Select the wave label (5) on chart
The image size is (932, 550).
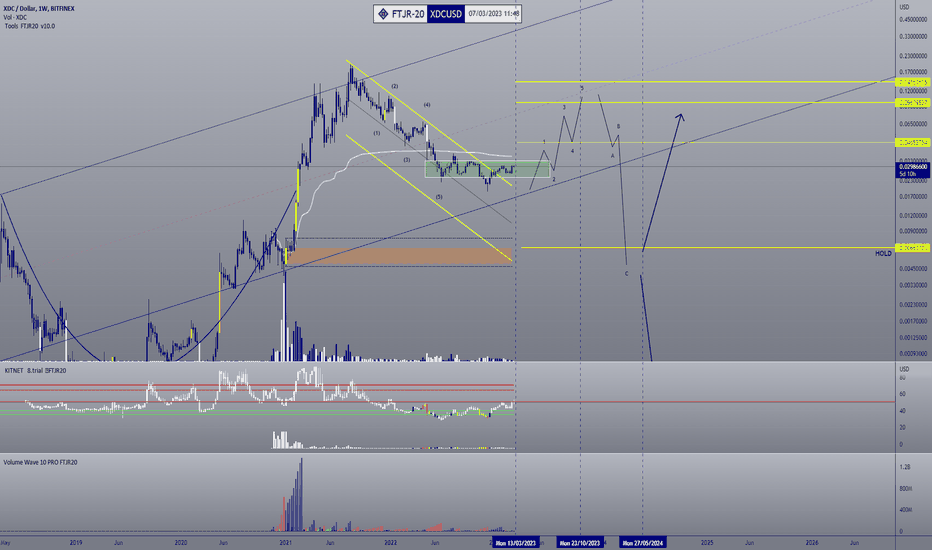click(439, 196)
